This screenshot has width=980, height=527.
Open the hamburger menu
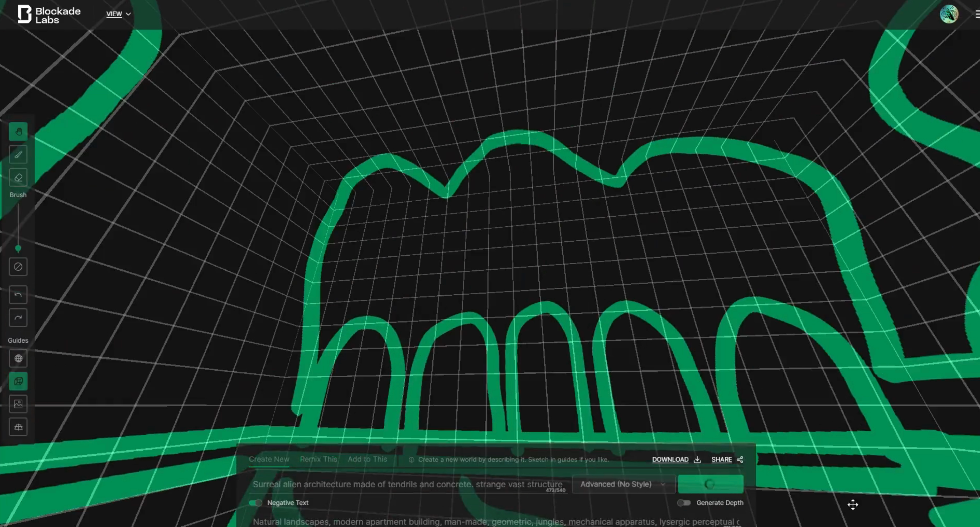(977, 14)
